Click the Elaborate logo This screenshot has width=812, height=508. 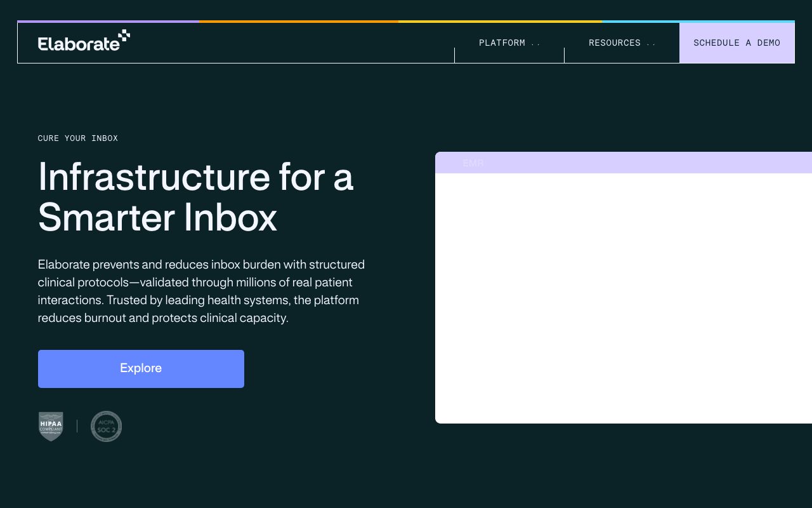[x=84, y=41]
